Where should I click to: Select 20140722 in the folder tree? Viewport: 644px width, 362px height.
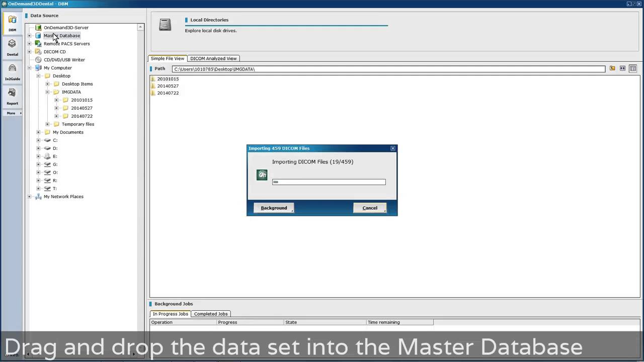pyautogui.click(x=82, y=116)
